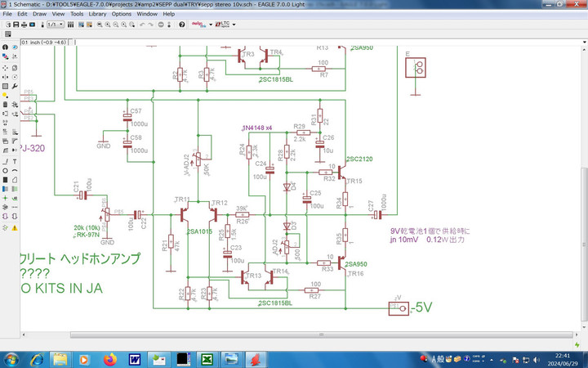Open the Draw menu
Screen dimensions: 588x368
pos(39,14)
